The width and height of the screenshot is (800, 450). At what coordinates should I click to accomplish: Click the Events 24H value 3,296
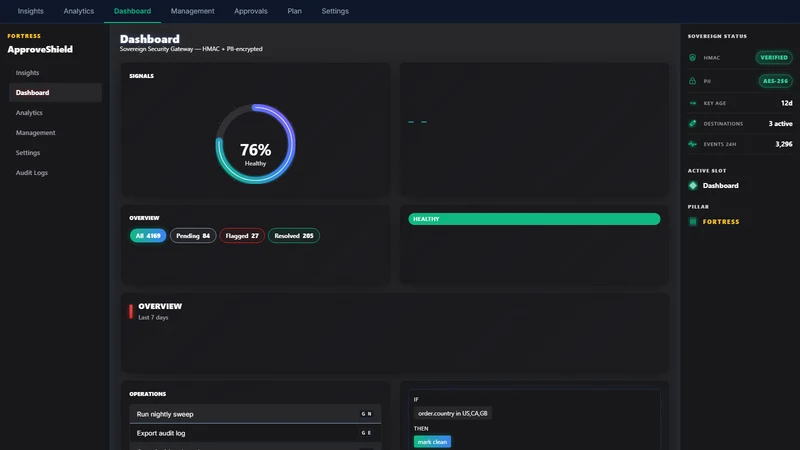pos(784,144)
